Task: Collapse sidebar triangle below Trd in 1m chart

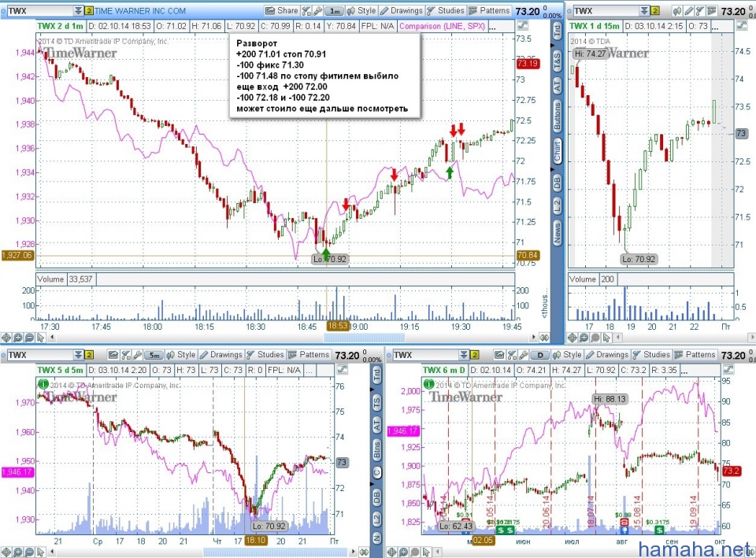Action: pyautogui.click(x=553, y=46)
